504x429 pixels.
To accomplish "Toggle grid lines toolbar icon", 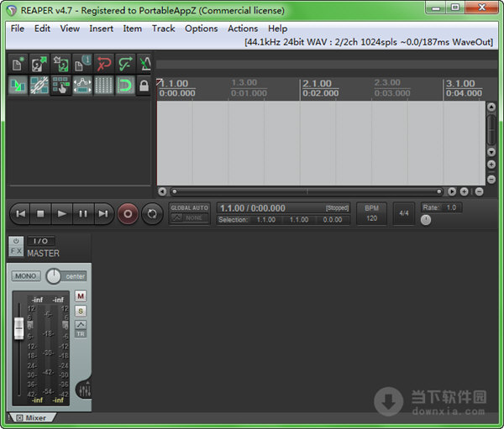I will 104,86.
